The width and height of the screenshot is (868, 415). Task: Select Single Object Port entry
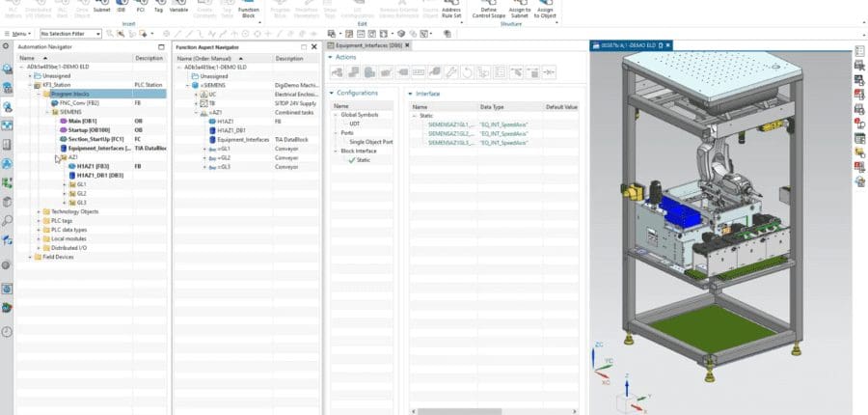(x=371, y=142)
